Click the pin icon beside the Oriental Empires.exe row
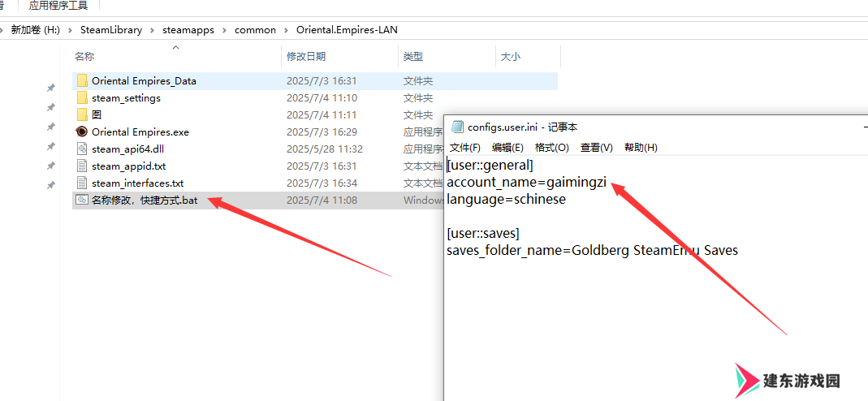The height and width of the screenshot is (401, 868). tap(50, 127)
